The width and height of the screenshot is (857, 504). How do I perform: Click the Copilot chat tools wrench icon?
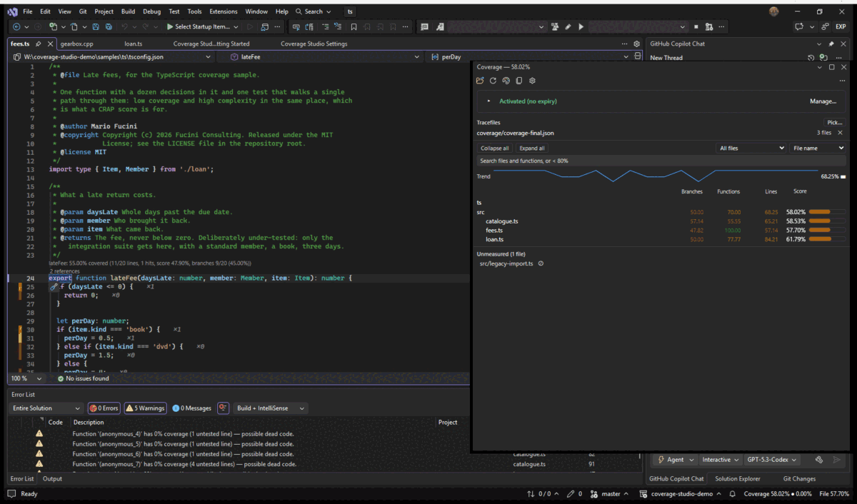[819, 460]
